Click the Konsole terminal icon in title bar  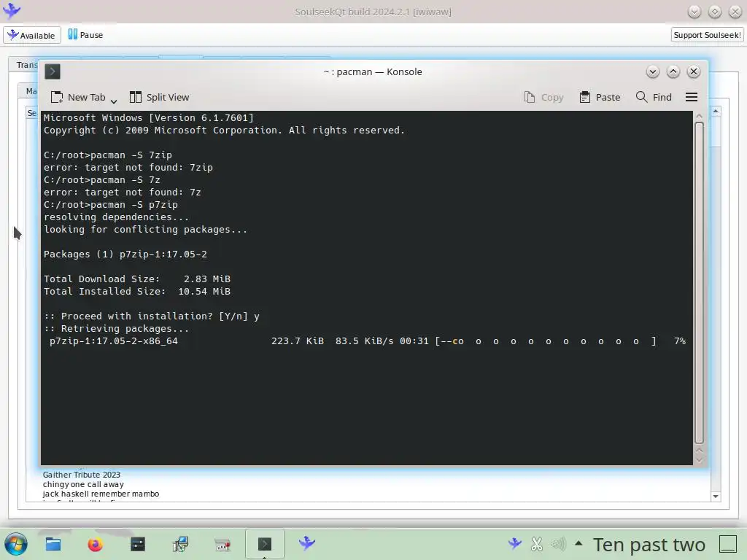53,71
